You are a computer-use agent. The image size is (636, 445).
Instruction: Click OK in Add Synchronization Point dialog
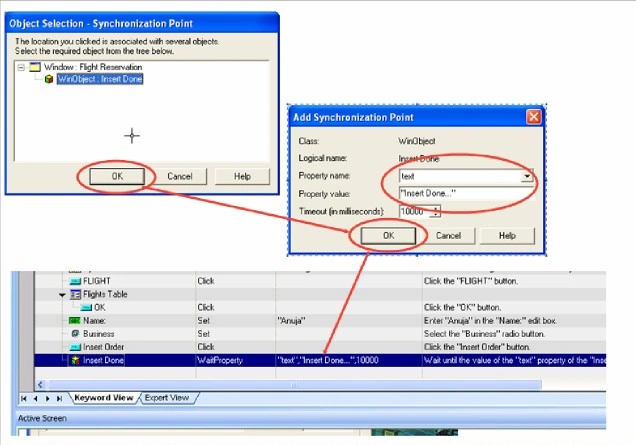click(x=388, y=235)
